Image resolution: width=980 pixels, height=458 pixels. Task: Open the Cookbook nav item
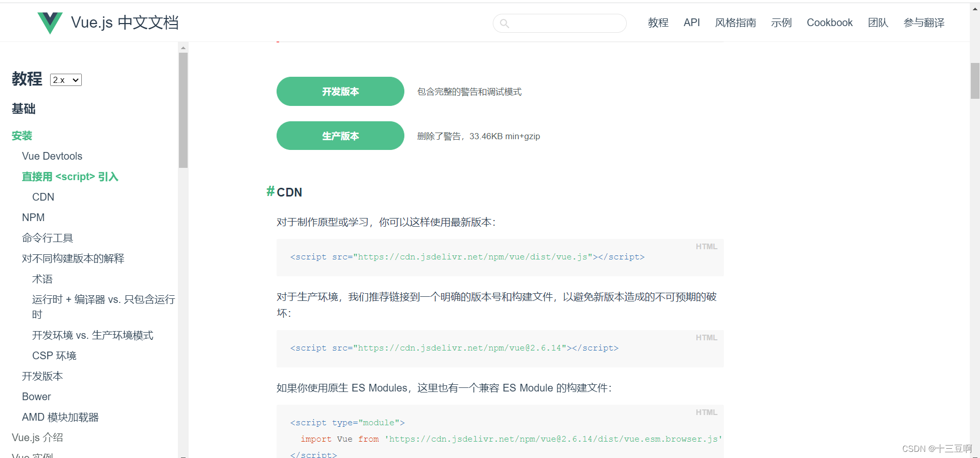coord(830,23)
